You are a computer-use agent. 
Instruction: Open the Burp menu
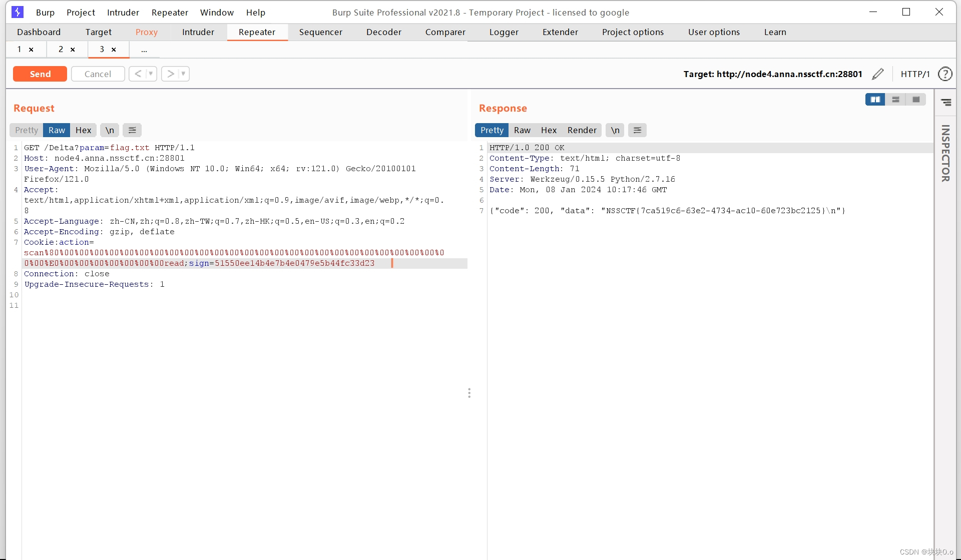[x=45, y=13]
